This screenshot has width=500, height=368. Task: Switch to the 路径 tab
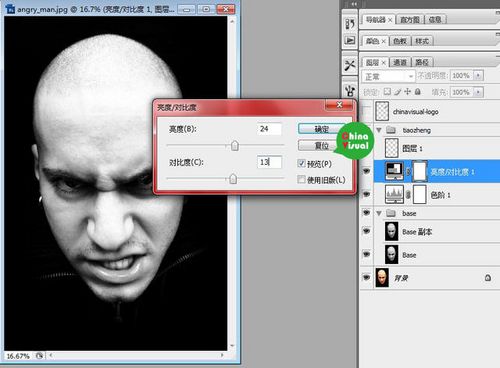click(x=422, y=62)
